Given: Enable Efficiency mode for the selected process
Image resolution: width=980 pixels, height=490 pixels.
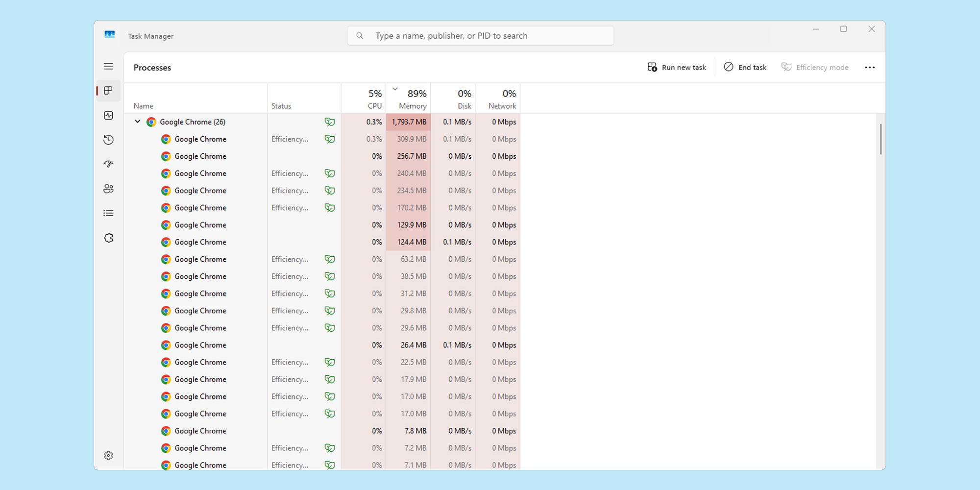Looking at the screenshot, I should pyautogui.click(x=815, y=67).
